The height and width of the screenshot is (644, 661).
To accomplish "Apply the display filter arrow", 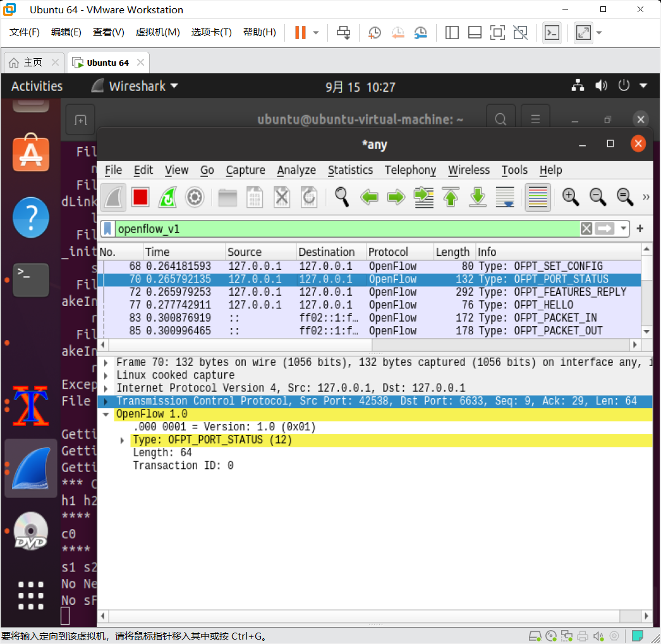I will click(x=605, y=229).
